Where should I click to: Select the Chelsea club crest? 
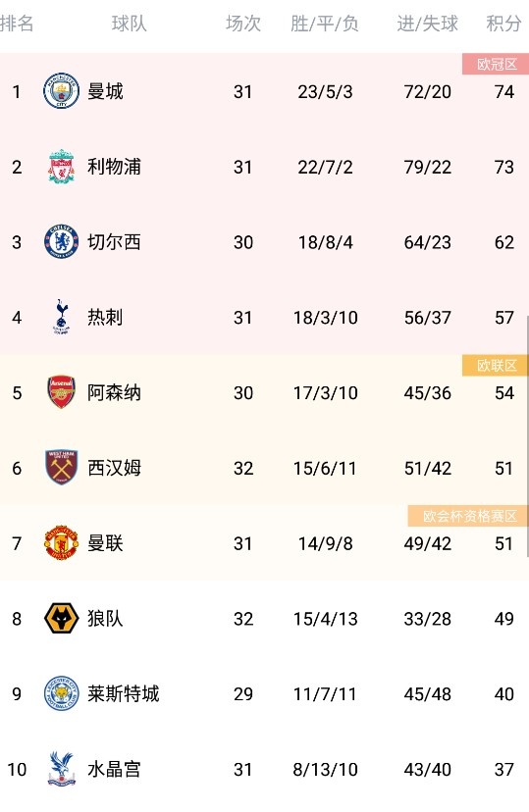coord(61,242)
